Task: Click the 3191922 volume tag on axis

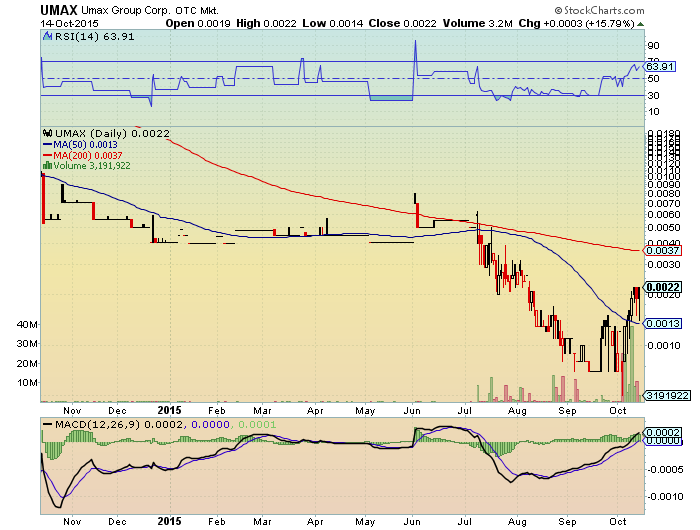Action: point(661,395)
